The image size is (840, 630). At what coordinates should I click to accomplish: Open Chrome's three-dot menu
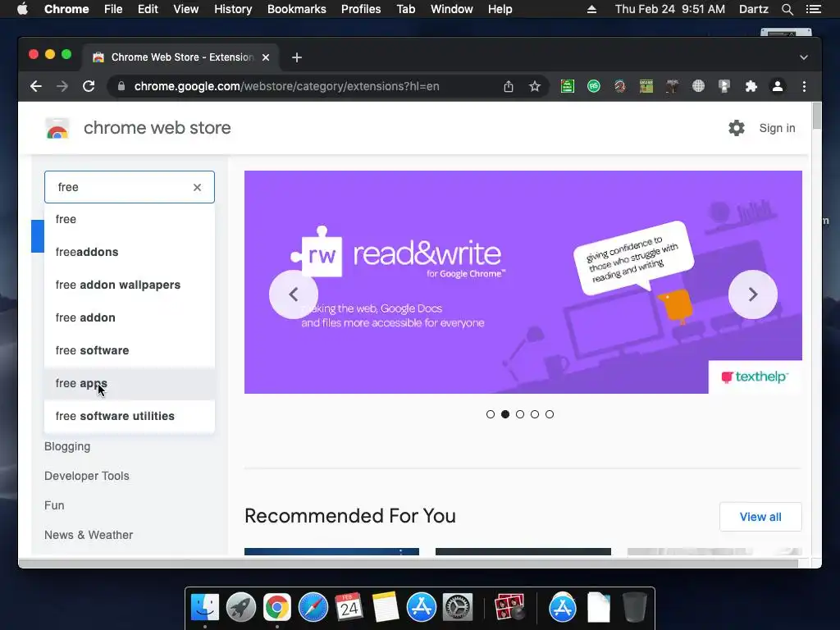(804, 86)
